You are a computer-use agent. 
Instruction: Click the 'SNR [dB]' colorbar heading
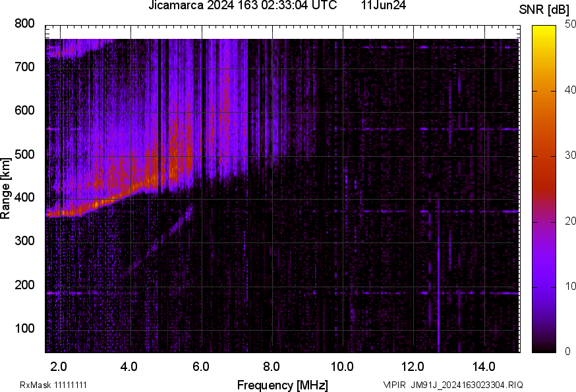point(544,9)
